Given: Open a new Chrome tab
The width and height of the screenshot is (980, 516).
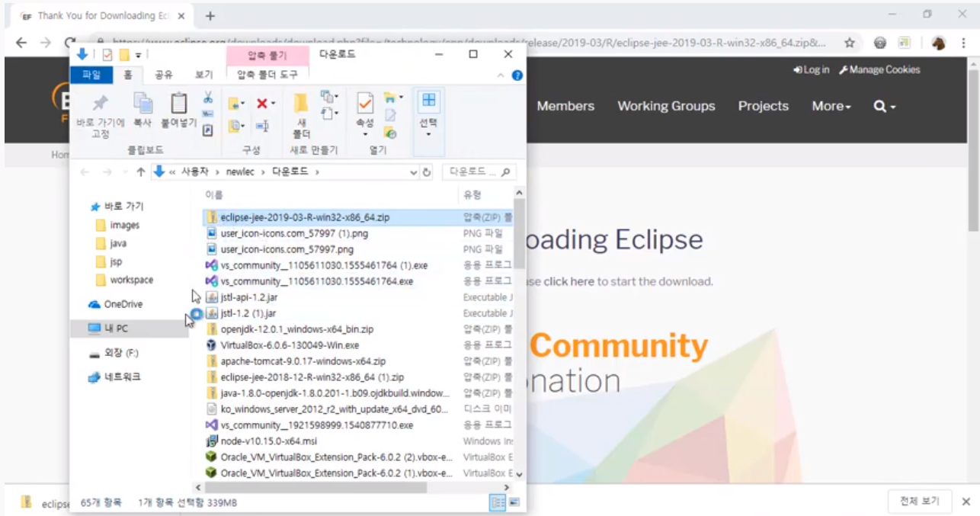Looking at the screenshot, I should click(210, 16).
